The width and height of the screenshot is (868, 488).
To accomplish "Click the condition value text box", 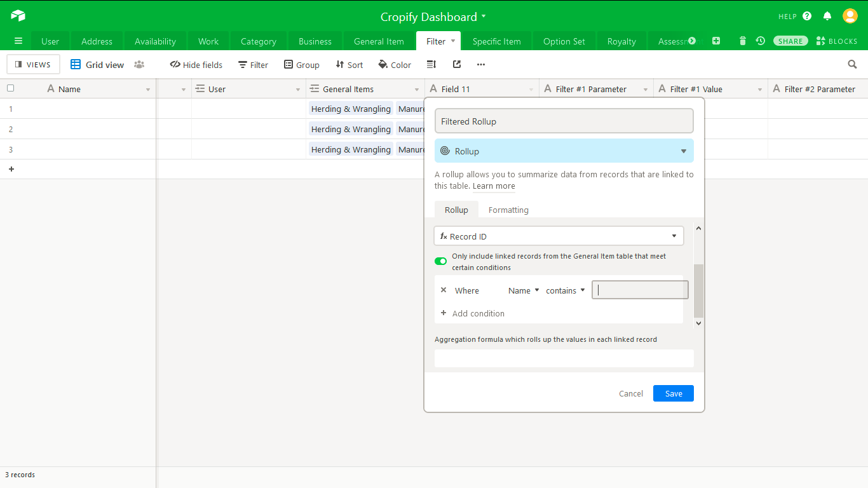I will click(x=640, y=290).
